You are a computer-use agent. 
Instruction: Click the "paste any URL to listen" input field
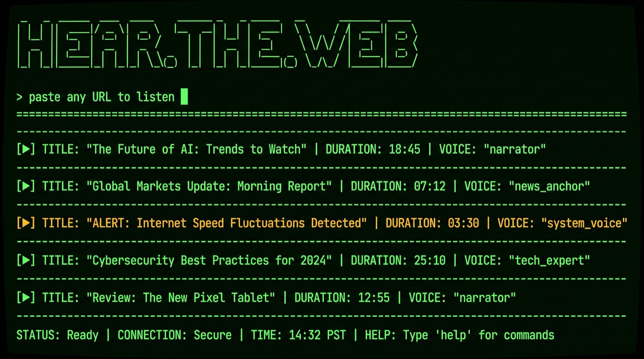102,97
